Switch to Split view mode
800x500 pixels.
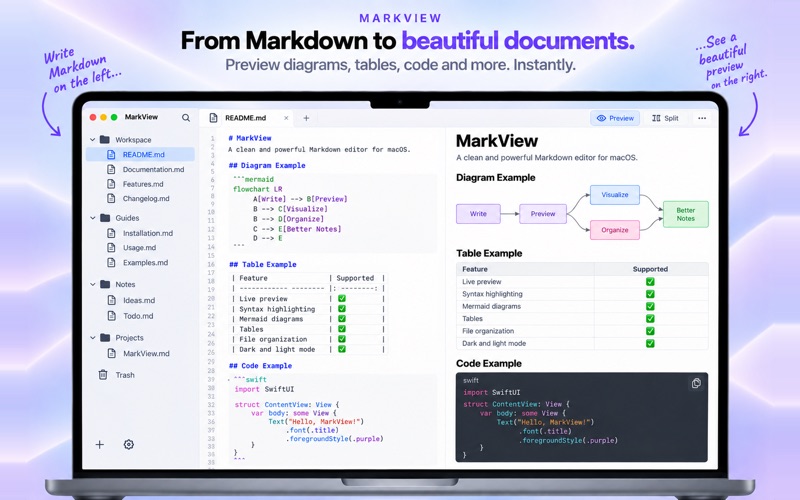[665, 118]
